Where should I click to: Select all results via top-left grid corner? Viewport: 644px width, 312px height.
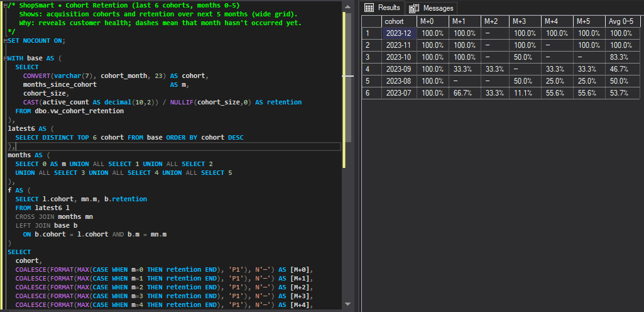coord(371,21)
